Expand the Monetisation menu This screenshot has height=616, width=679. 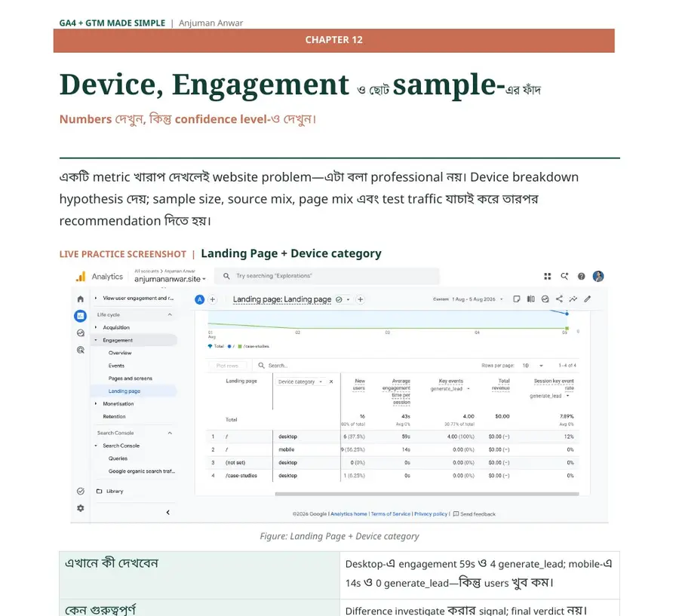click(x=96, y=404)
